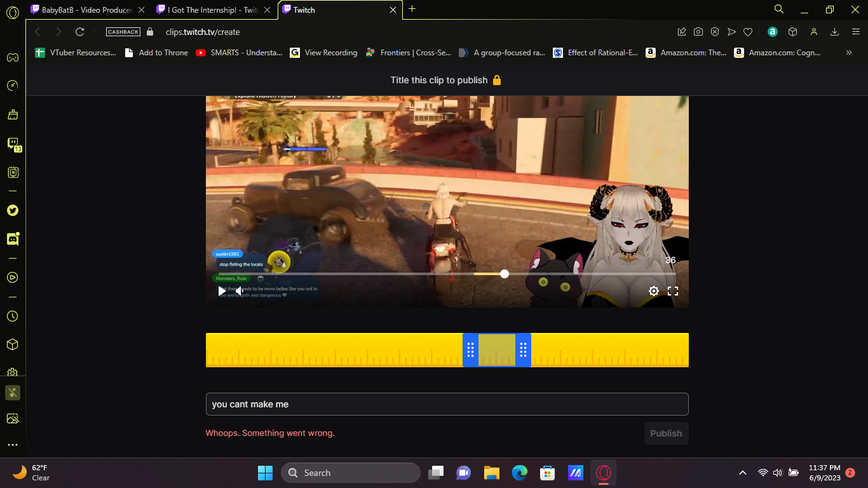Reload the current page

coord(79,32)
